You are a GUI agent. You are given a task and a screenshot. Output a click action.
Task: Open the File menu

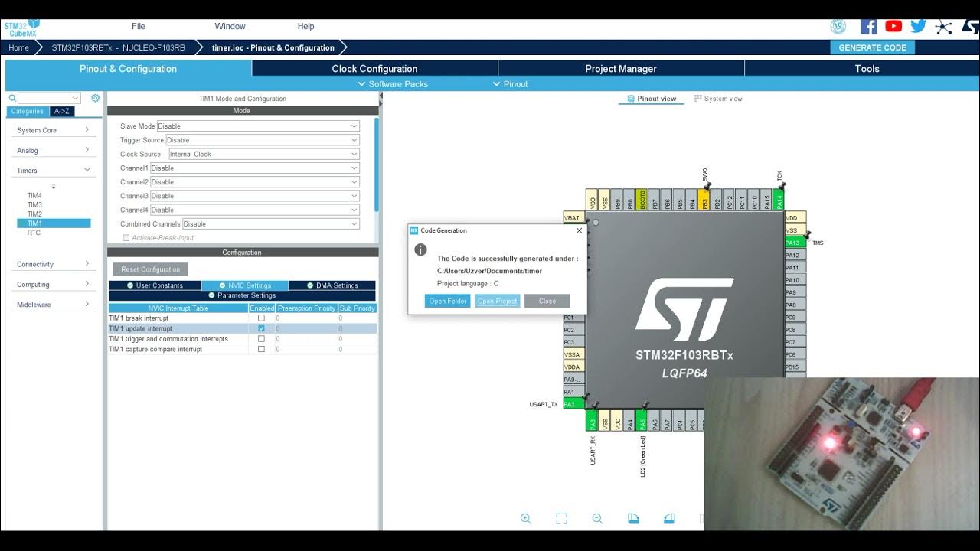coord(139,26)
